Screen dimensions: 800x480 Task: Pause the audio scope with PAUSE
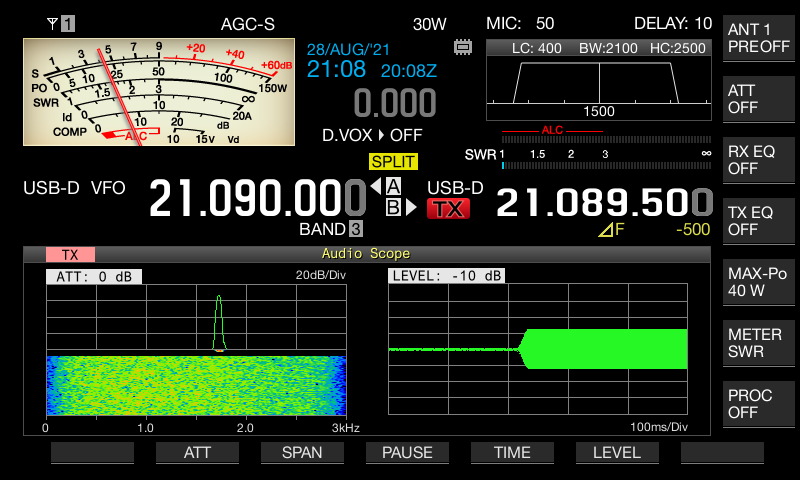point(407,452)
